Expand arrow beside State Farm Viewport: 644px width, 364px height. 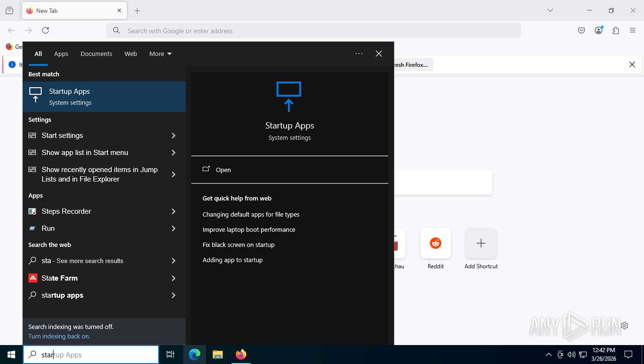pyautogui.click(x=174, y=278)
